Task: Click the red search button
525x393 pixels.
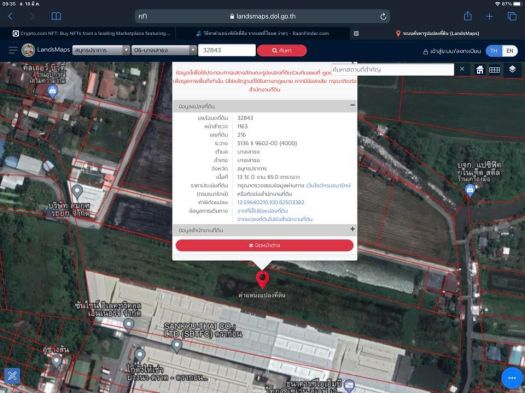Action: [282, 51]
